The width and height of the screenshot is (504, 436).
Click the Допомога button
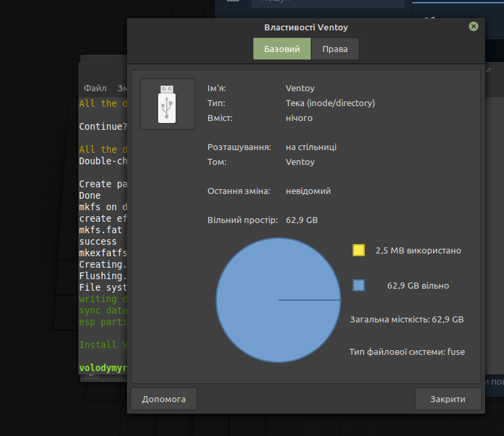pos(164,399)
